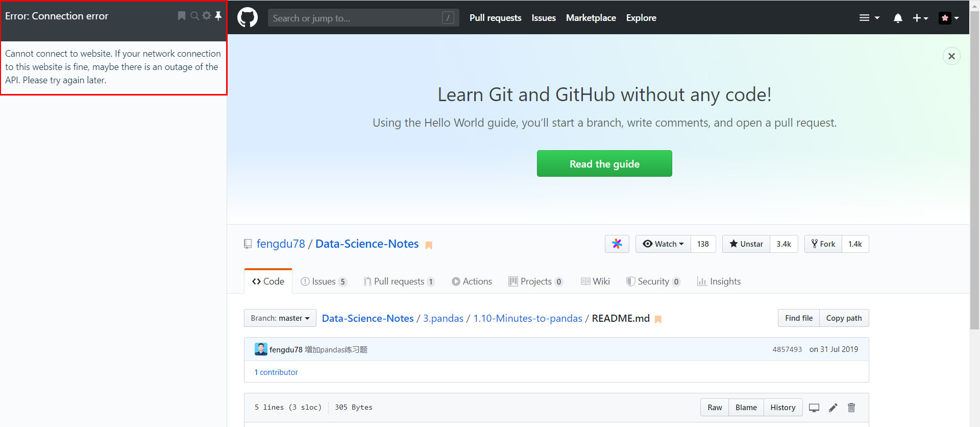
Task: Open fengdu78 commit author link
Action: click(286, 350)
